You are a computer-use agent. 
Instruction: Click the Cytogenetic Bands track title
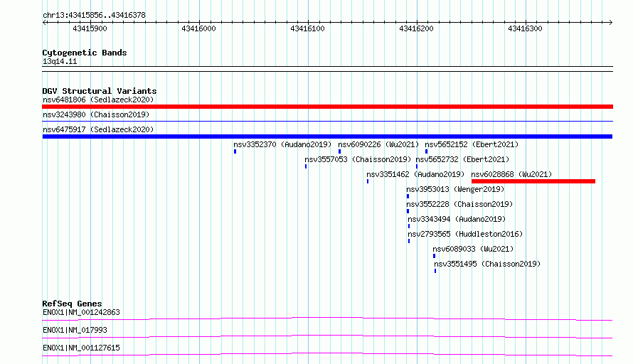(x=85, y=53)
